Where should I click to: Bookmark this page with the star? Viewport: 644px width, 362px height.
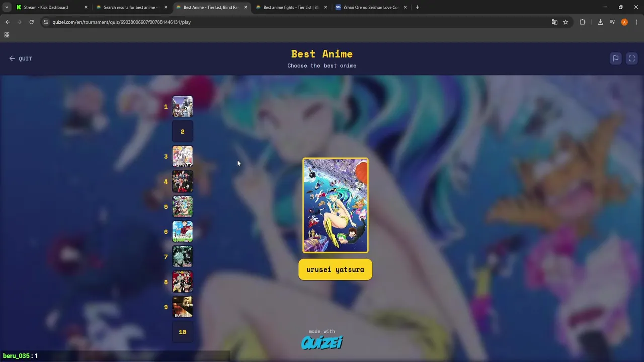coord(566,22)
